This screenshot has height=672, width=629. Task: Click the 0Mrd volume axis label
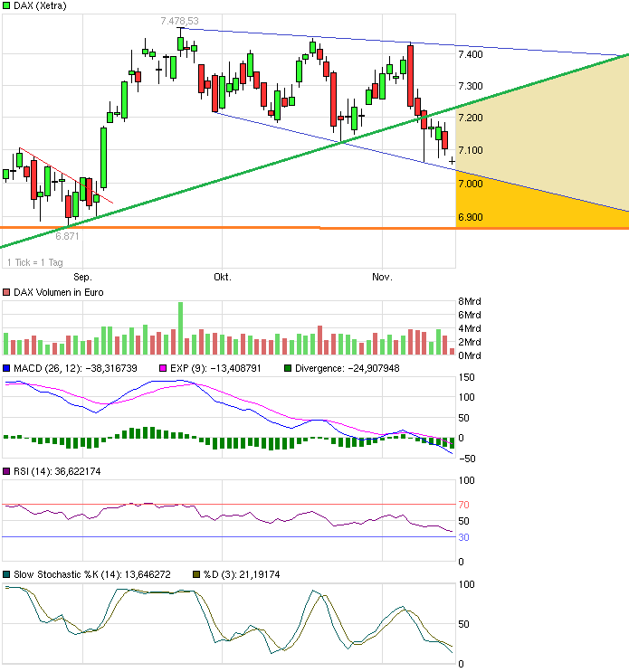tap(470, 355)
